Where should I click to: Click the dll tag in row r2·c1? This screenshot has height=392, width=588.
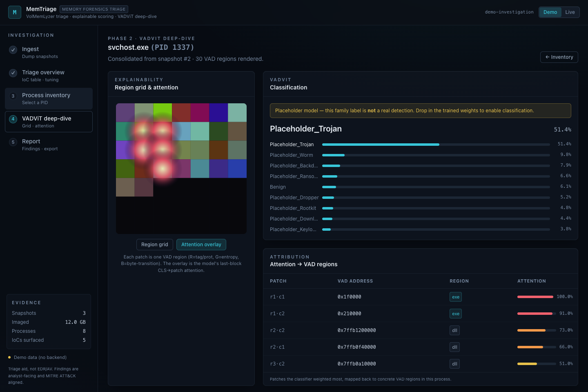(x=454, y=347)
